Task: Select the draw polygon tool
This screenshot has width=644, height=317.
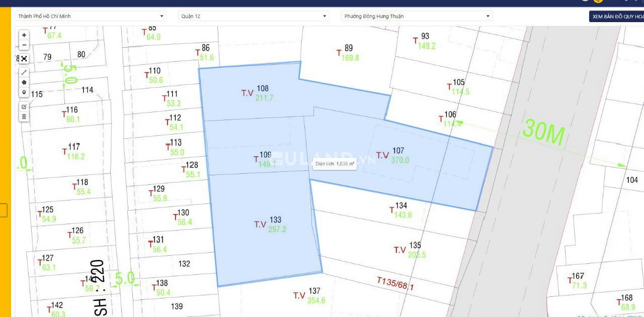Action: (24, 82)
